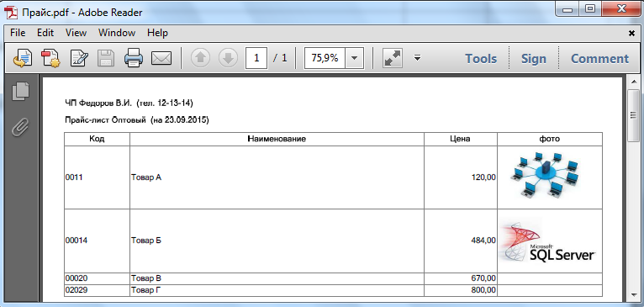Screen dimensions: 644x307
Task: Click the '/ 1' total pages label
Action: (x=280, y=58)
